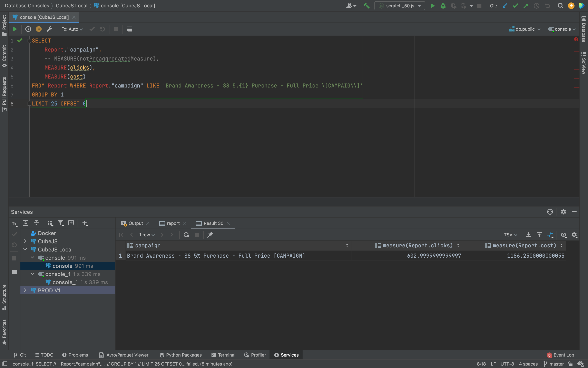Open Search Everywhere magnifier icon
The height and width of the screenshot is (368, 588).
(x=561, y=6)
